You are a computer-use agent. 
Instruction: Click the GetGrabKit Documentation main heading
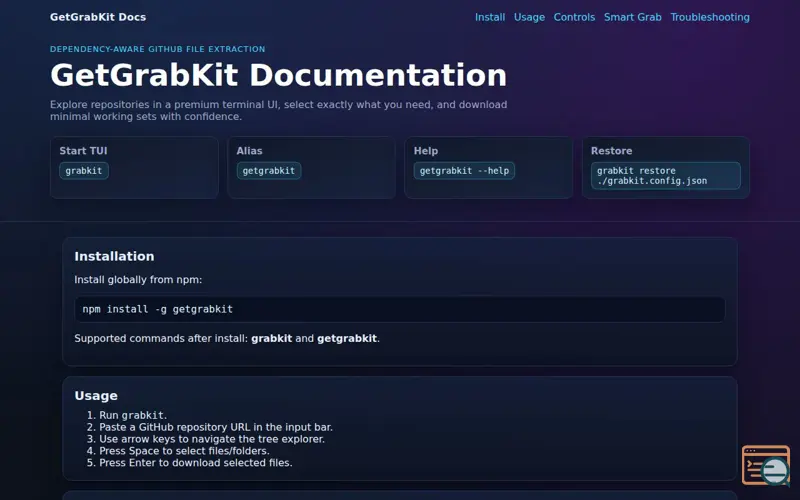[279, 75]
